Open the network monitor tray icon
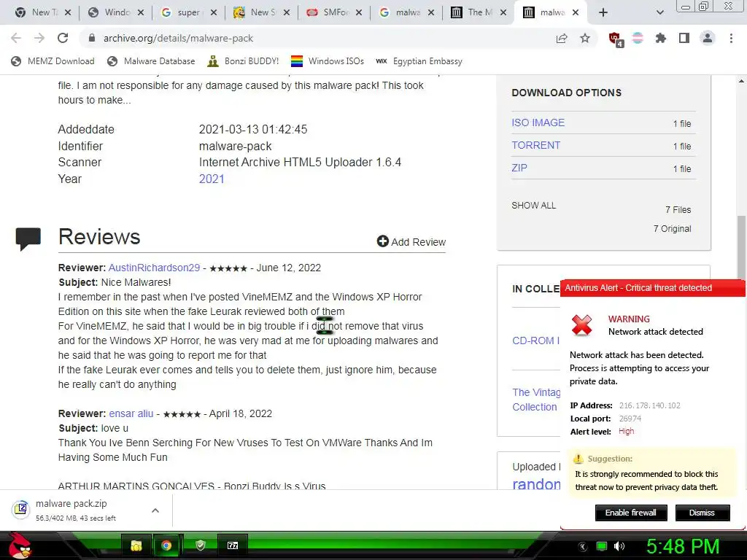 (x=602, y=546)
